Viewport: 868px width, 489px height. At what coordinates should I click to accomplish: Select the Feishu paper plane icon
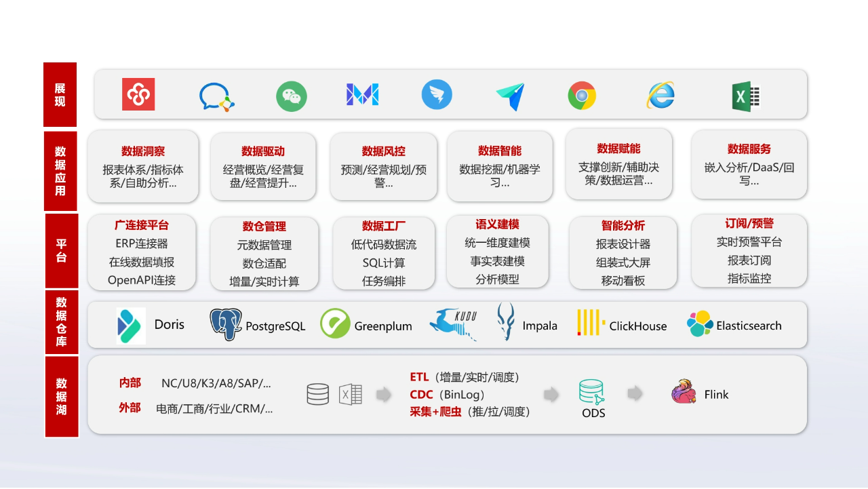click(511, 97)
